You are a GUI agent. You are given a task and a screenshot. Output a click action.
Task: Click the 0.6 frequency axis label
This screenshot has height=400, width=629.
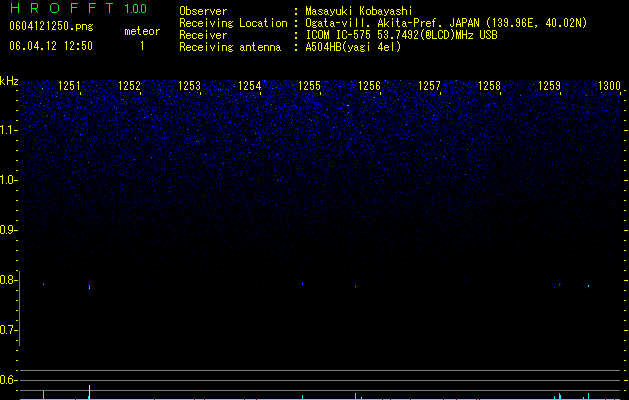pyautogui.click(x=7, y=380)
